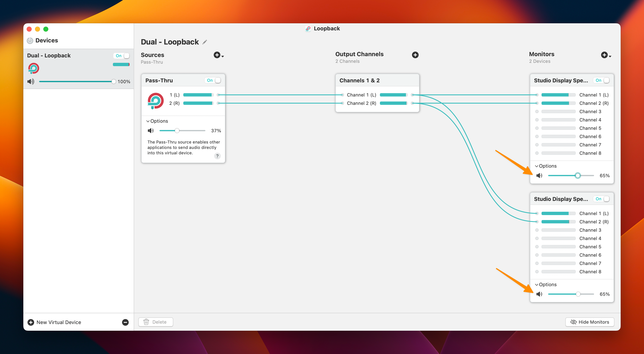Toggle the Pass-Thru source On switch
The height and width of the screenshot is (354, 644).
213,80
